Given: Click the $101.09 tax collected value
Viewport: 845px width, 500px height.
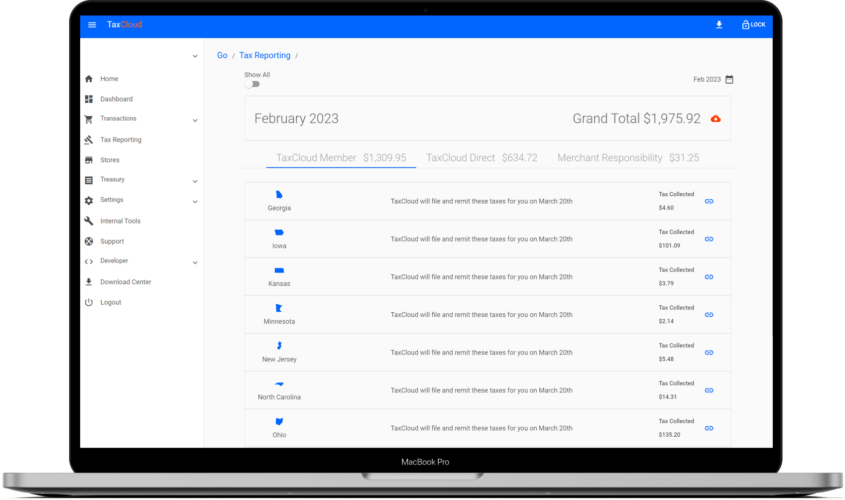Looking at the screenshot, I should pyautogui.click(x=669, y=246).
